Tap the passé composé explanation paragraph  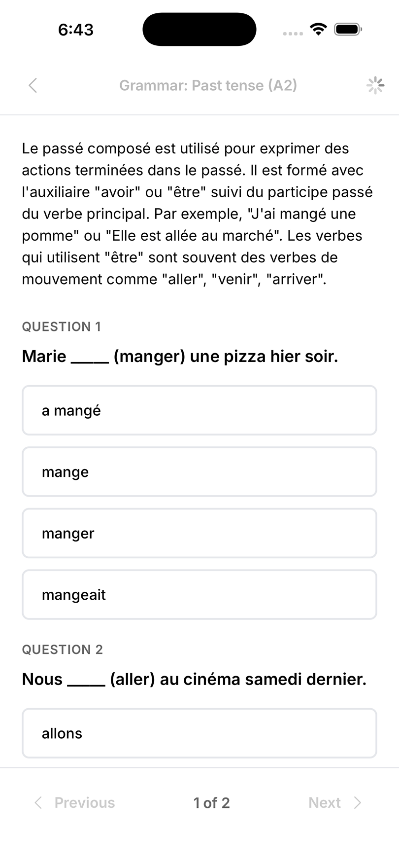click(197, 214)
